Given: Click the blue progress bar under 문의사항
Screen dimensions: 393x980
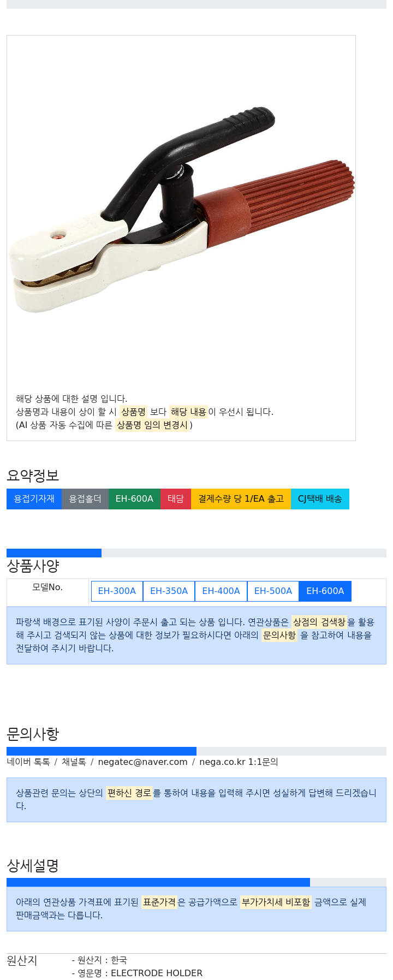Looking at the screenshot, I should [x=102, y=751].
